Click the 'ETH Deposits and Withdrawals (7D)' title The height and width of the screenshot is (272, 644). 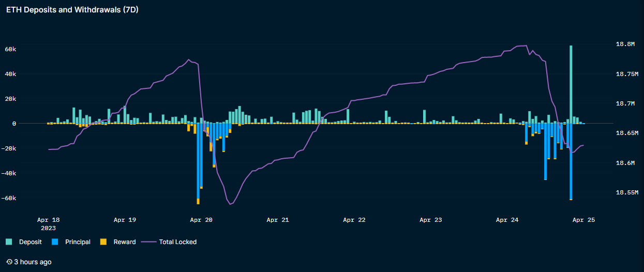coord(72,10)
